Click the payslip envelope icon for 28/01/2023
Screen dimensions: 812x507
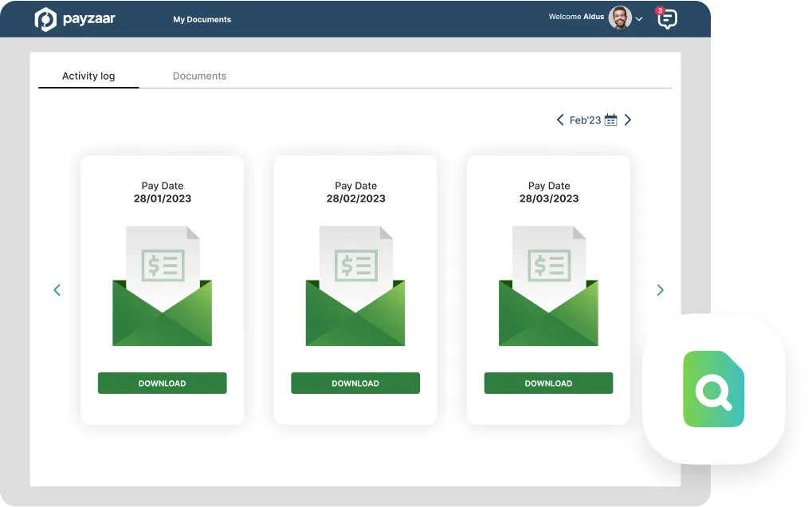[x=162, y=287]
